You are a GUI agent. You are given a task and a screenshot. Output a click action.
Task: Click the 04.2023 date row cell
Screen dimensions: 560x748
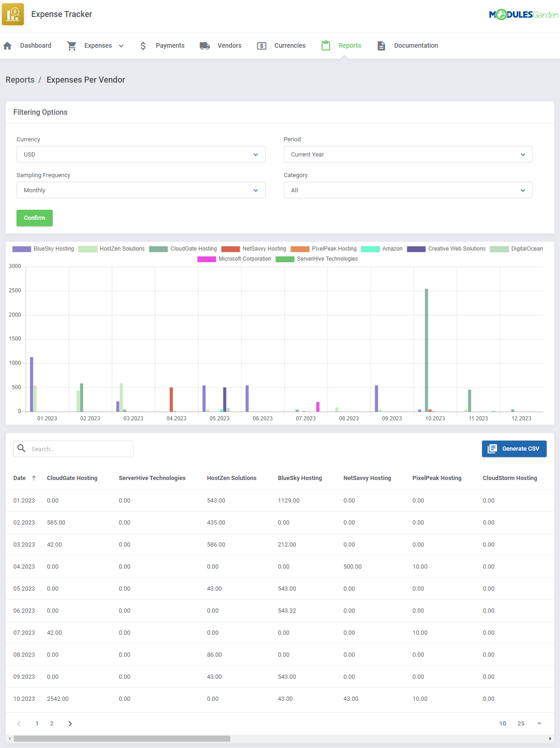24,567
